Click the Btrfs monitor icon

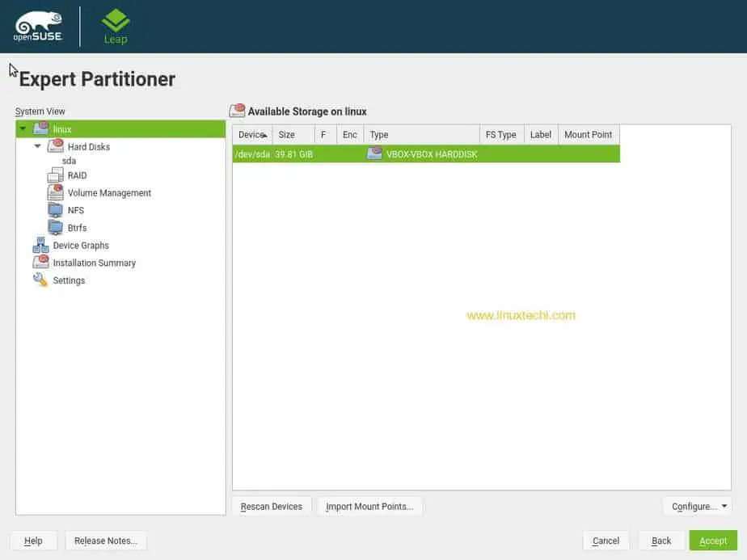[x=55, y=228]
